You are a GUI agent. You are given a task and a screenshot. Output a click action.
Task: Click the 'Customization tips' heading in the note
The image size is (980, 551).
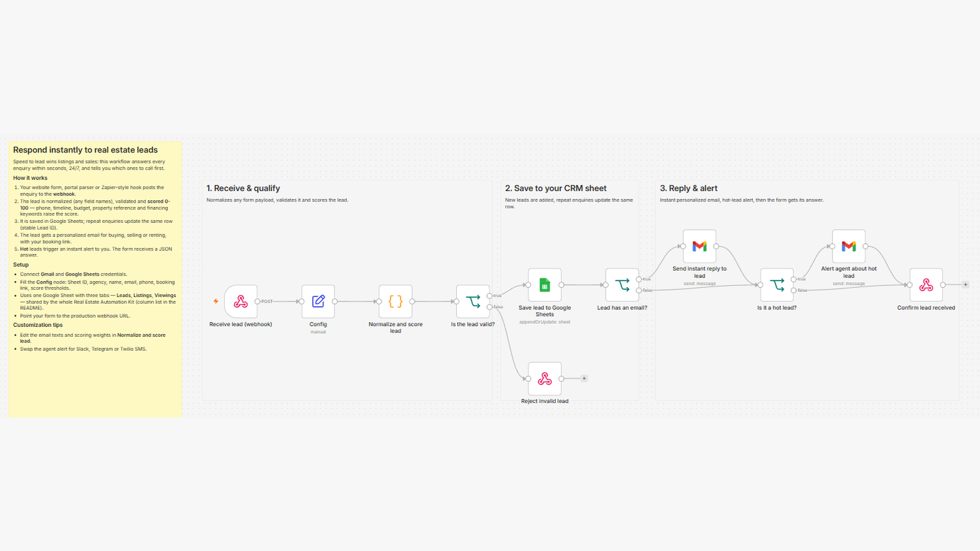tap(38, 325)
